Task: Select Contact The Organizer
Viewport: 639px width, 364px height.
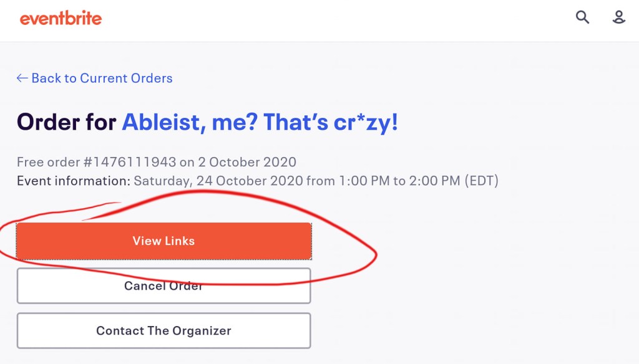Action: point(163,331)
